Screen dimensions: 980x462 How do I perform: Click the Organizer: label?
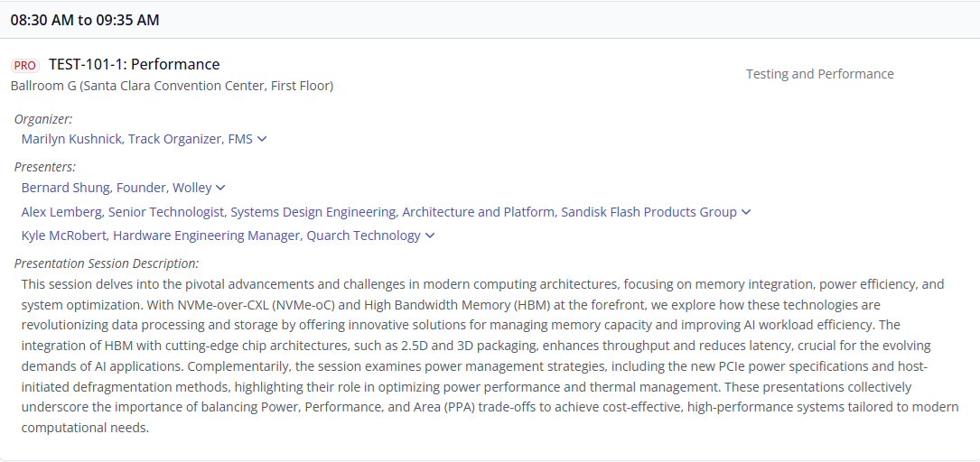click(43, 118)
